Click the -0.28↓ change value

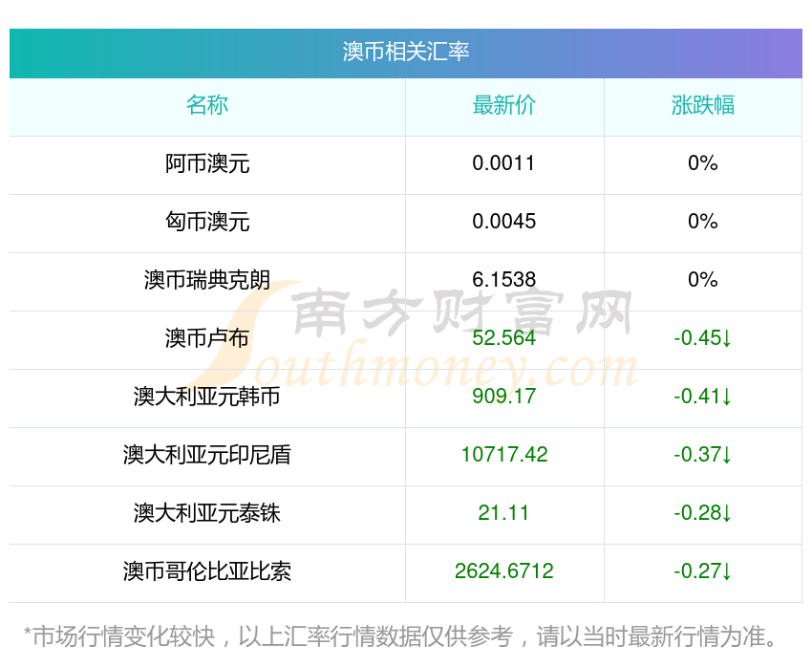703,513
